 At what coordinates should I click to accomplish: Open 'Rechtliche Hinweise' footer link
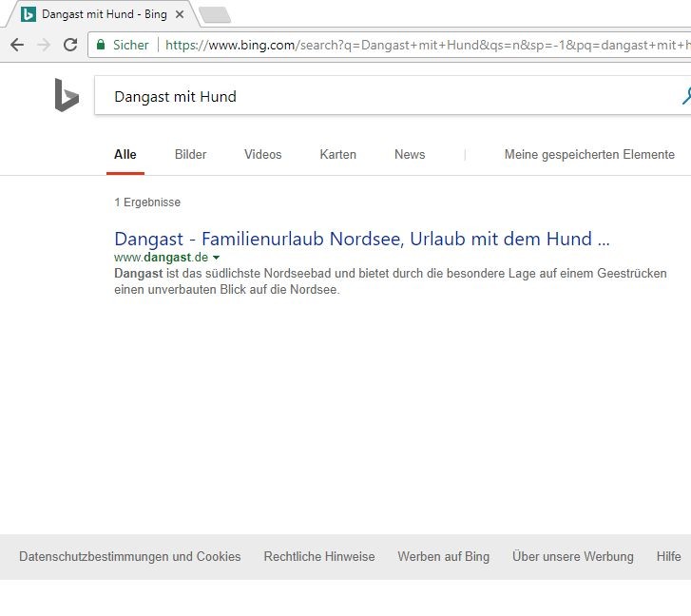319,556
